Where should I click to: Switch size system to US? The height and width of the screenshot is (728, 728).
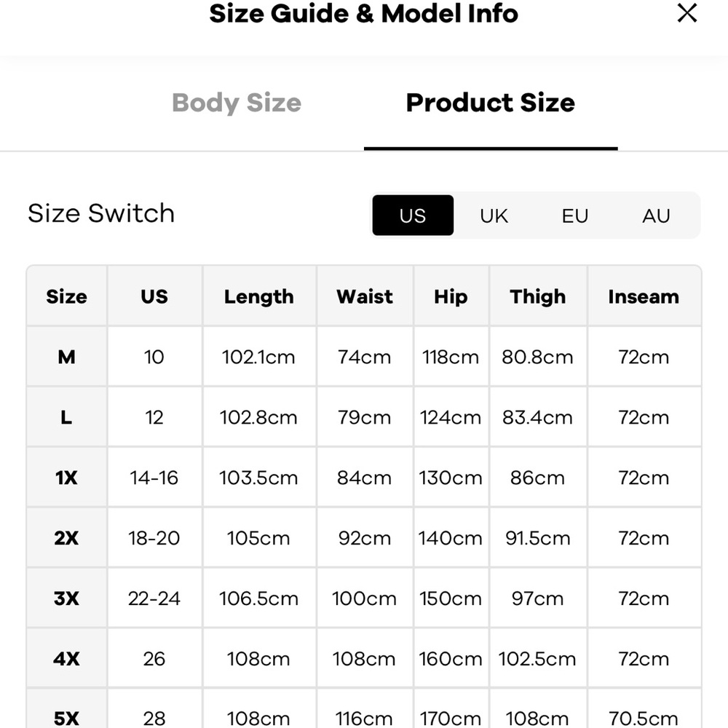(413, 215)
